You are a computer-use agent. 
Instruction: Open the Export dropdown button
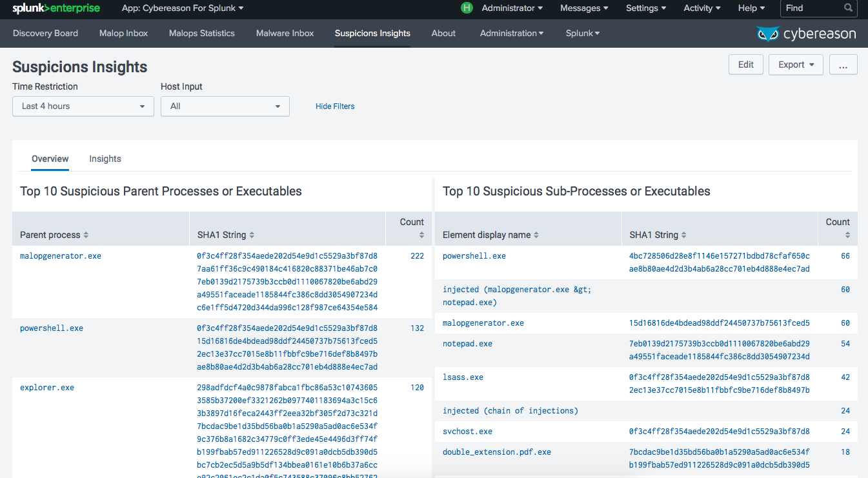[x=796, y=65]
